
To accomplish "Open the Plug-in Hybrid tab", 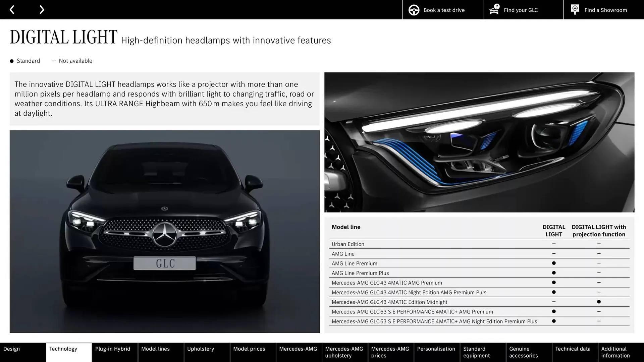I will 115,352.
